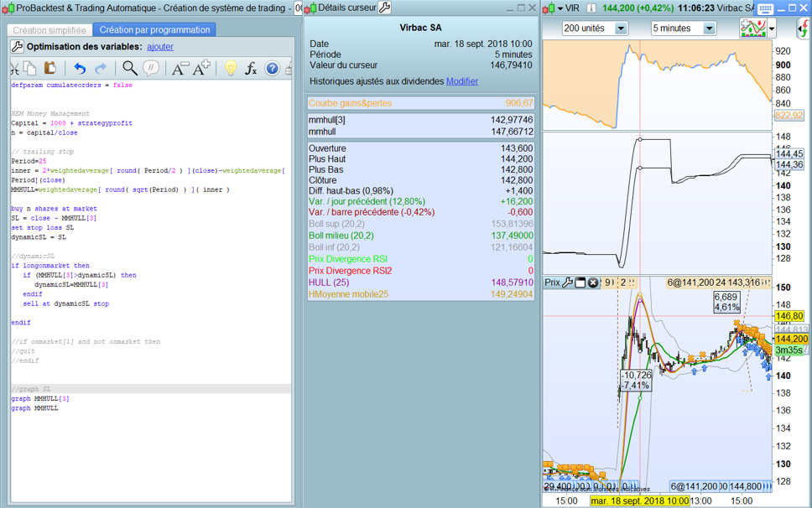Viewport: 812px width, 508px height.
Task: Open the indicators dropdown arrow
Action: (x=772, y=29)
